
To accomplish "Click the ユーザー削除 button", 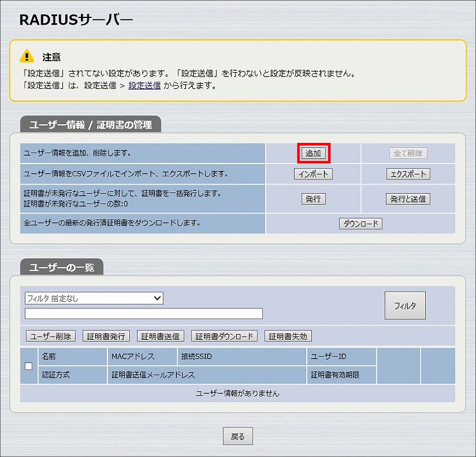I will click(51, 336).
